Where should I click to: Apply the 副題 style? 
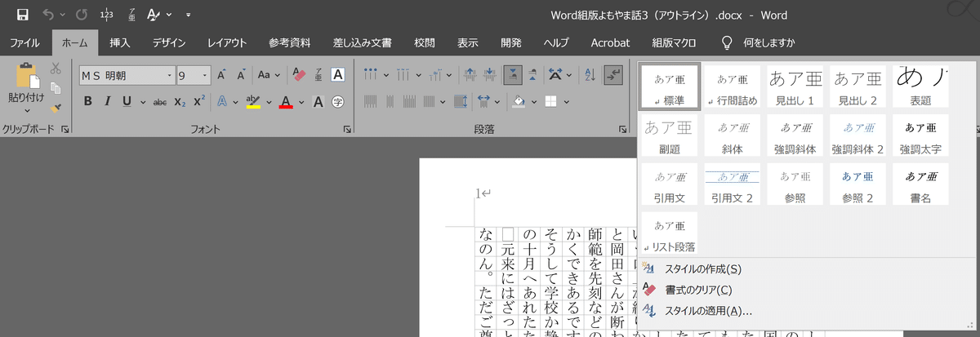click(x=669, y=135)
